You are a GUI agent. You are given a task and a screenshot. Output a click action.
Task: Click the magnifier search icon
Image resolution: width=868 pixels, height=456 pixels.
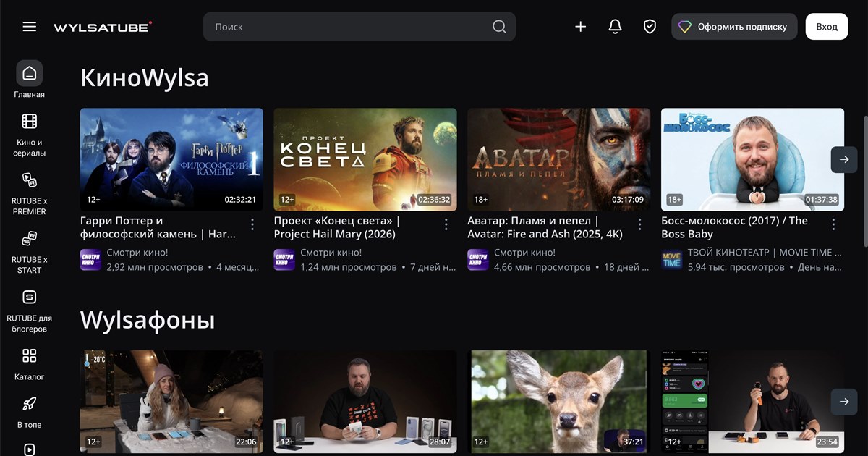pos(499,27)
